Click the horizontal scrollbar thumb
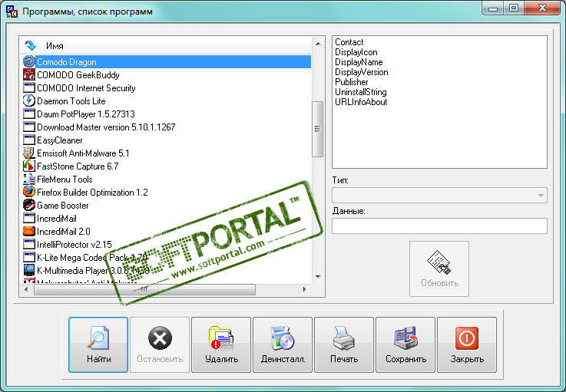The width and height of the screenshot is (566, 392). point(144,289)
